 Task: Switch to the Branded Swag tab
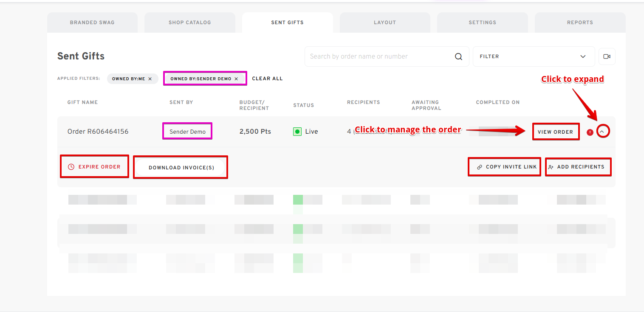pos(92,22)
